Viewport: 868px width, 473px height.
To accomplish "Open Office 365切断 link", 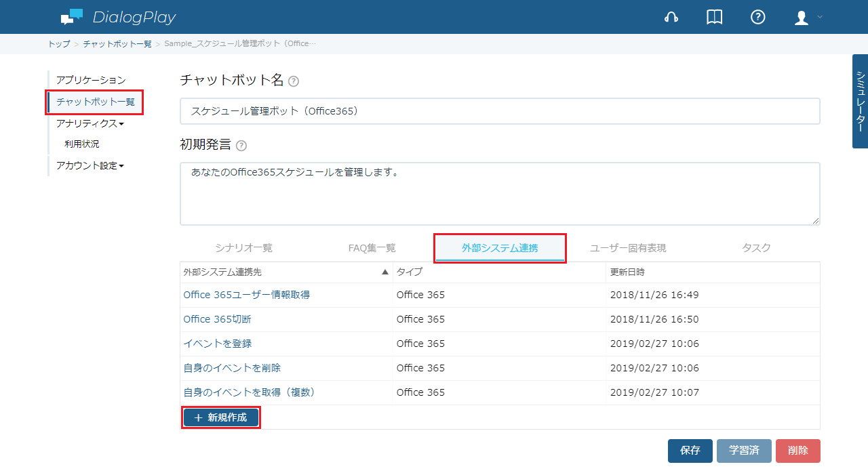I will click(x=217, y=319).
